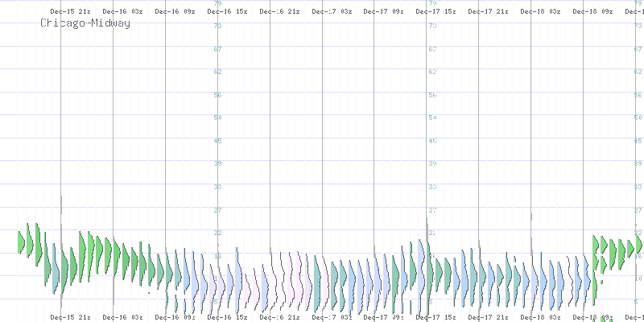The width and height of the screenshot is (644, 322).
Task: Select the bottom Dec-15 21z time label
Action: [x=69, y=317]
